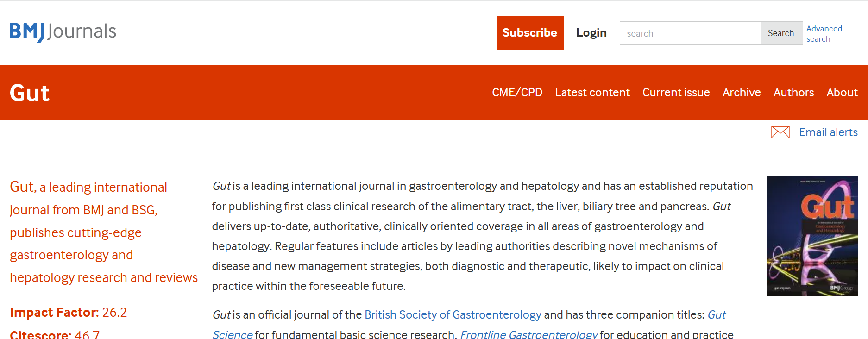This screenshot has width=868, height=339.
Task: Open the Login link
Action: click(591, 33)
